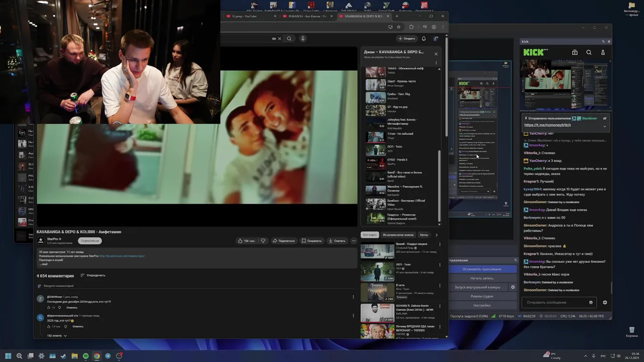Unpin the pinned chat message icon
This screenshot has height=362, width=644.
point(605,119)
